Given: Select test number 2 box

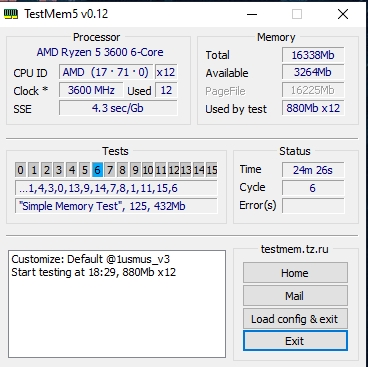Looking at the screenshot, I should [x=46, y=170].
